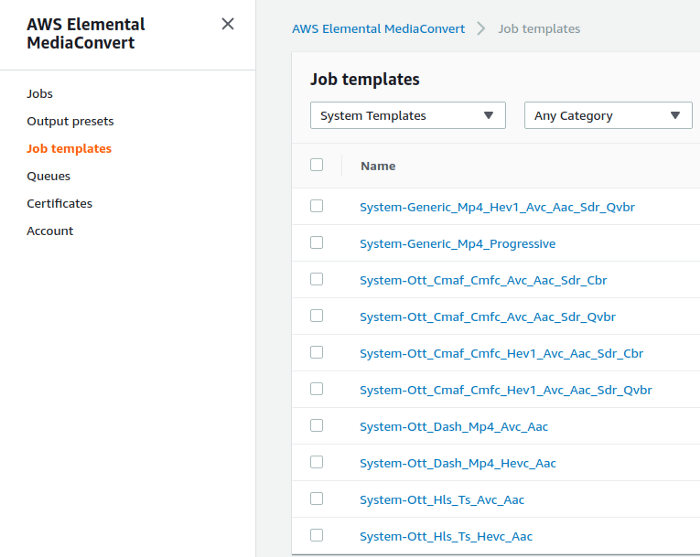
Task: Sort the table by Name column header
Action: coord(378,166)
